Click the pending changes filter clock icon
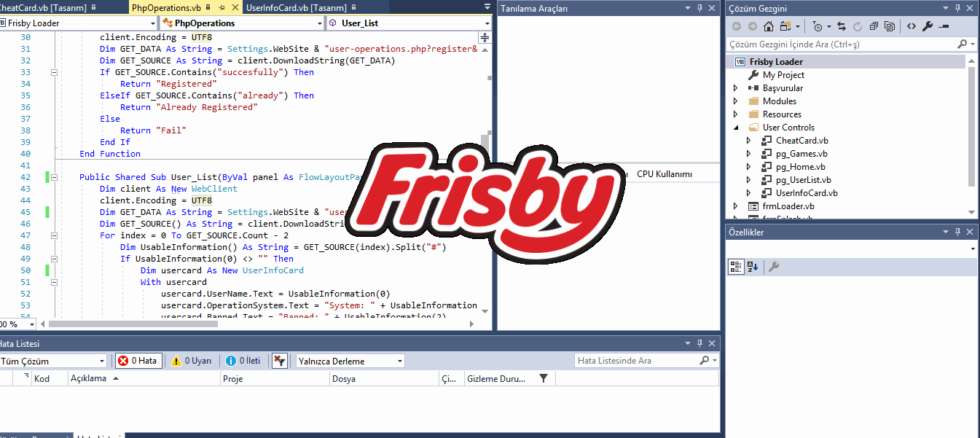This screenshot has height=438, width=980. coord(818,26)
